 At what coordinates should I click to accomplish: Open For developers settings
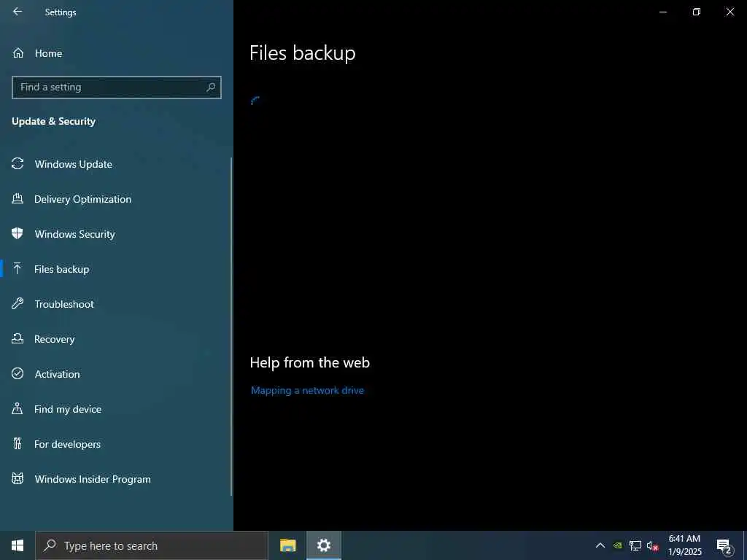(116, 444)
